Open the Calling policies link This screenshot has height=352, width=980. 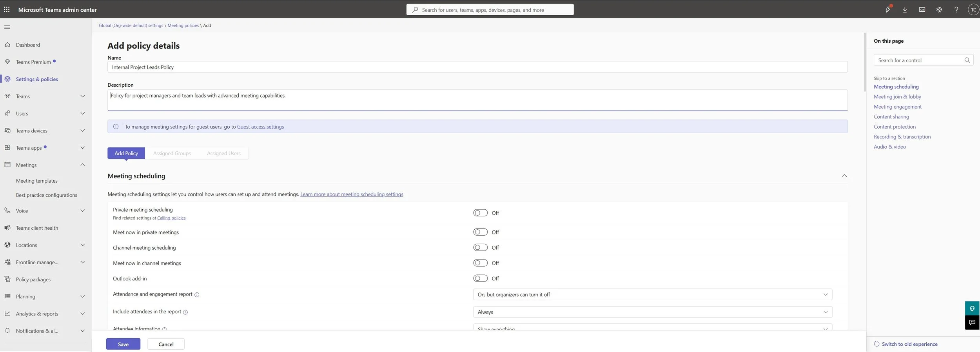click(171, 218)
